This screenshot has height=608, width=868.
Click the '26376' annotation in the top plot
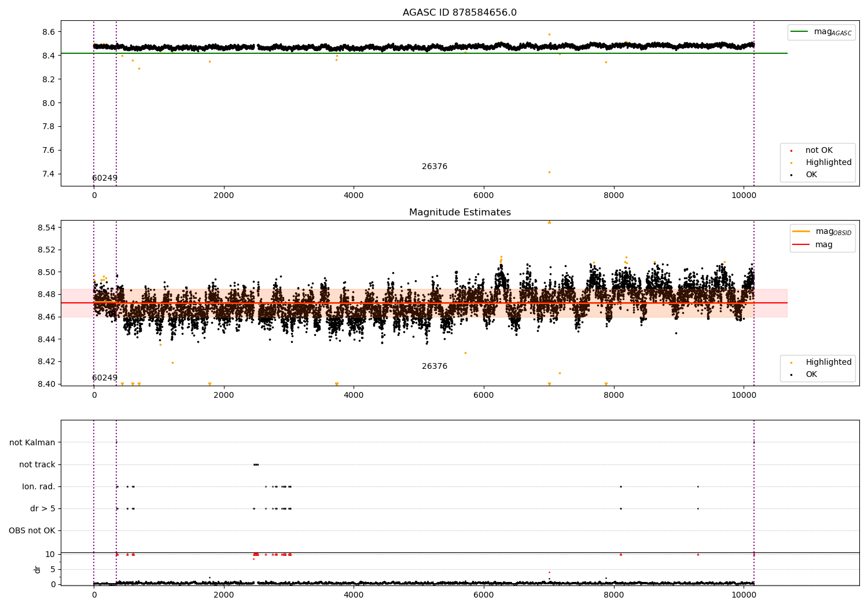point(435,167)
